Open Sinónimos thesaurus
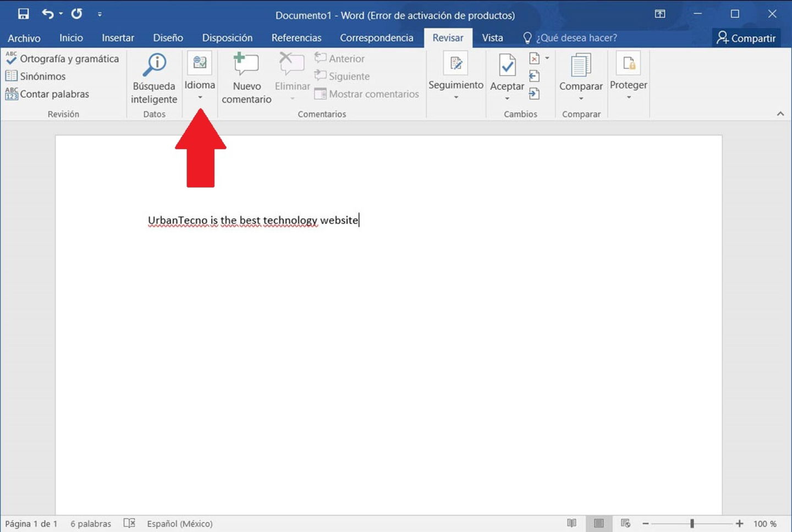This screenshot has height=532, width=792. click(x=35, y=76)
